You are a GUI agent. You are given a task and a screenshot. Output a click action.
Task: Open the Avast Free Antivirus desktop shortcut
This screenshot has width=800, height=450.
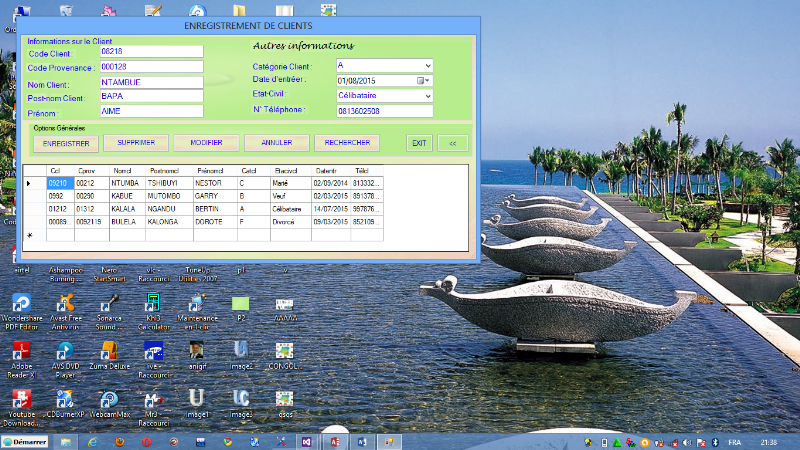[x=65, y=304]
